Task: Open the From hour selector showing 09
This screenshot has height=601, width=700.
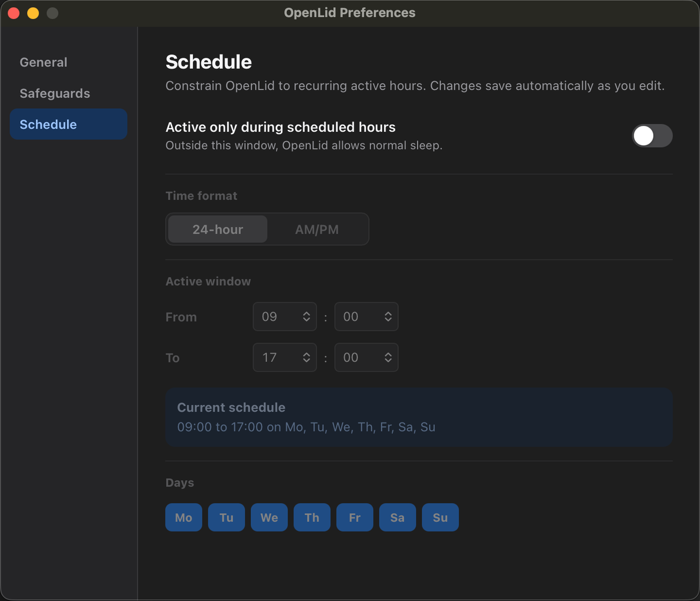Action: tap(285, 317)
